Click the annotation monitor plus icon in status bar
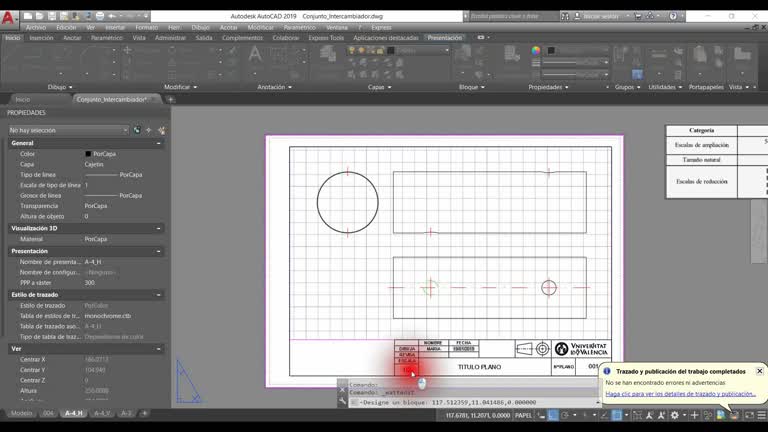768x432 pixels. tap(694, 415)
